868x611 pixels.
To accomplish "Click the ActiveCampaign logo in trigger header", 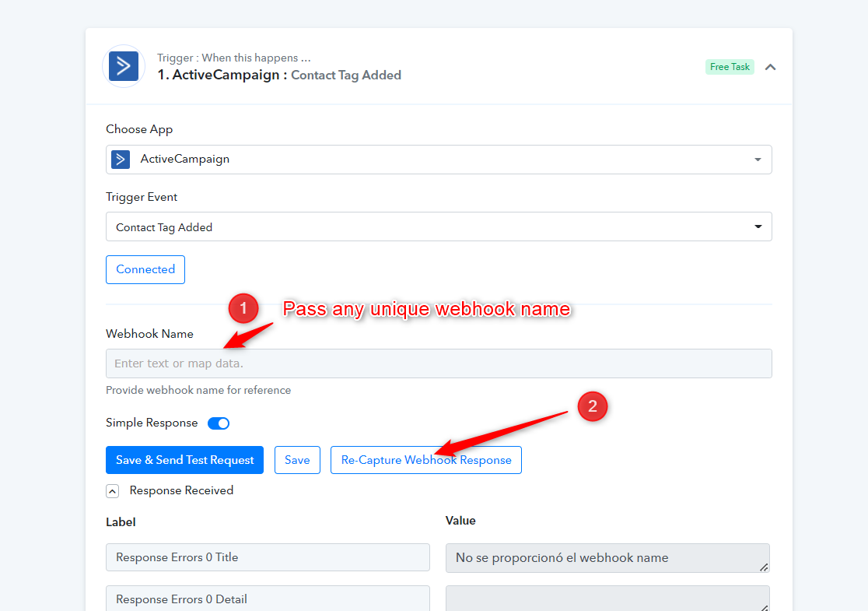I will pos(124,66).
